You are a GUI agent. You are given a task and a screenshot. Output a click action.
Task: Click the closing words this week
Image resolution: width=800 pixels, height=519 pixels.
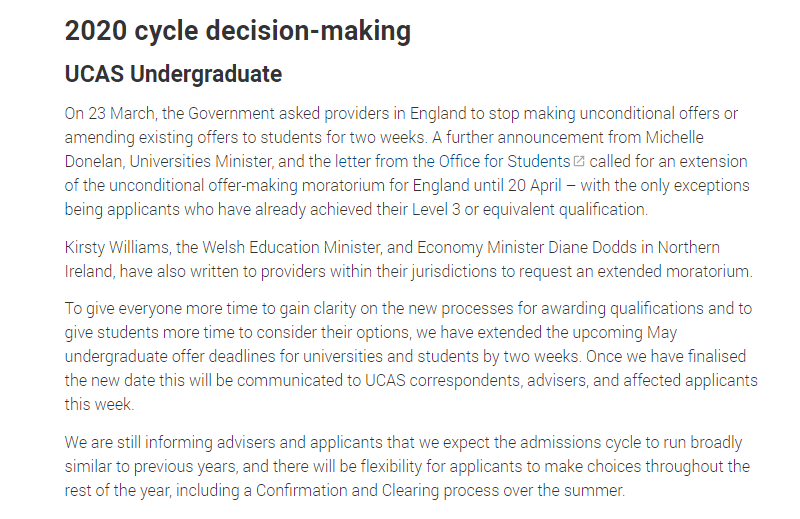click(x=99, y=405)
